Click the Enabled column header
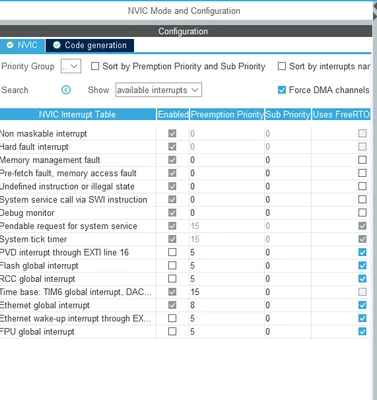 click(173, 114)
